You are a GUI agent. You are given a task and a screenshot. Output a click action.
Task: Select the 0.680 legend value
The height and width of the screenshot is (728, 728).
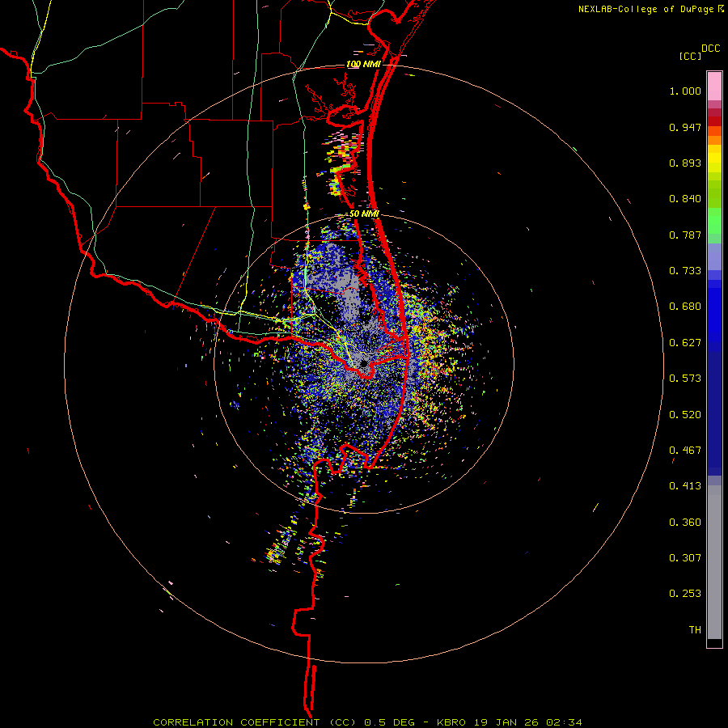point(685,307)
